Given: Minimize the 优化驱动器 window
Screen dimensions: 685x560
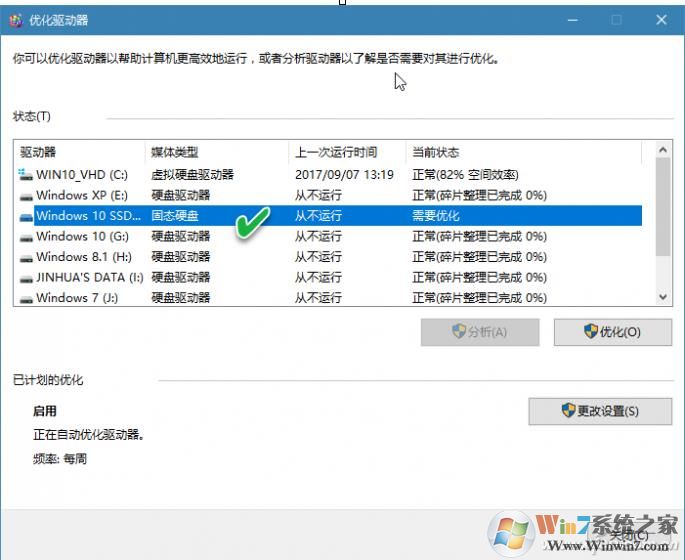Looking at the screenshot, I should pos(571,20).
